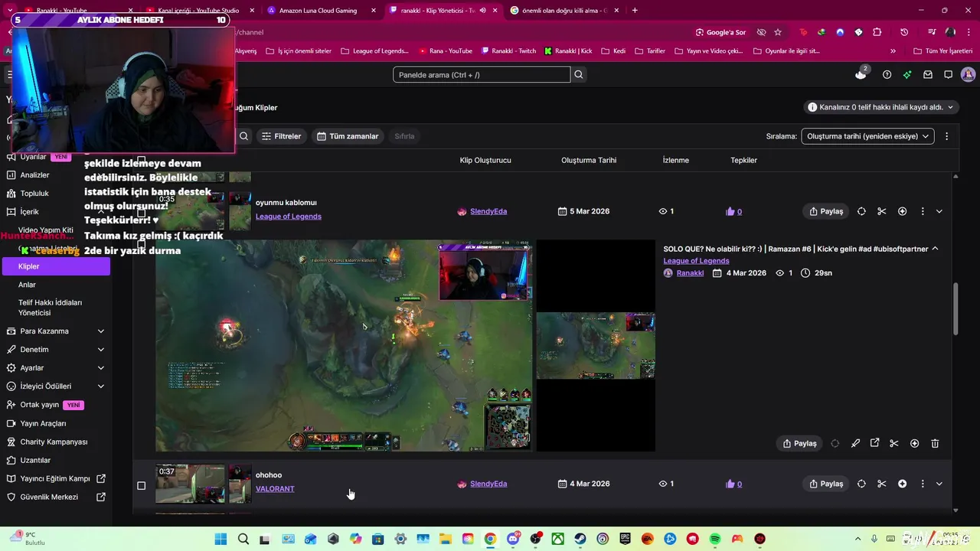Click plus-circle icon on ohohoo row
The width and height of the screenshot is (980, 551).
(902, 484)
